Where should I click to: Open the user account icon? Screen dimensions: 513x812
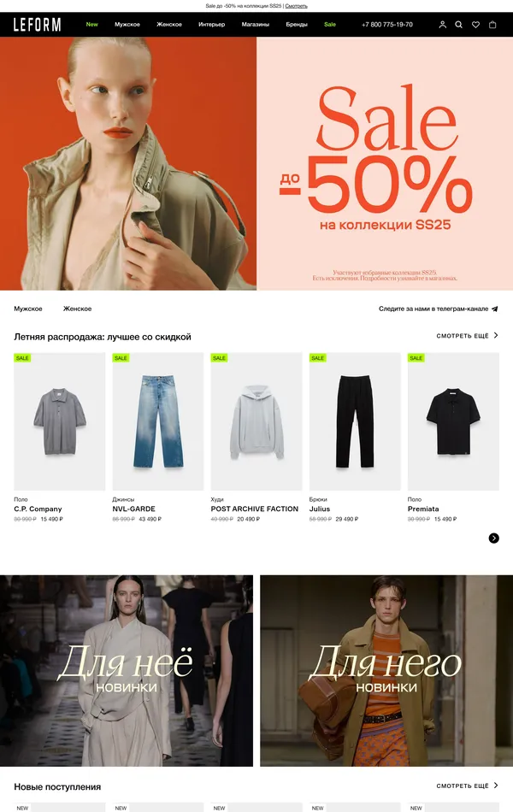click(x=442, y=24)
